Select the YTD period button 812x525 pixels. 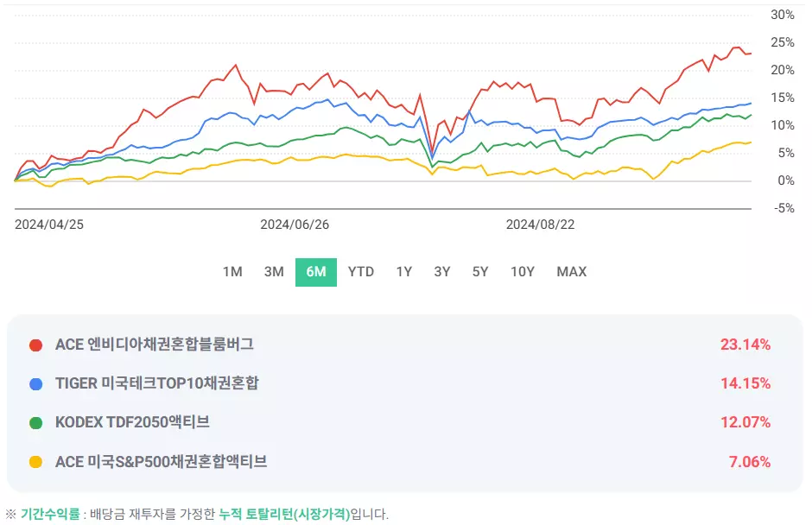(x=360, y=271)
